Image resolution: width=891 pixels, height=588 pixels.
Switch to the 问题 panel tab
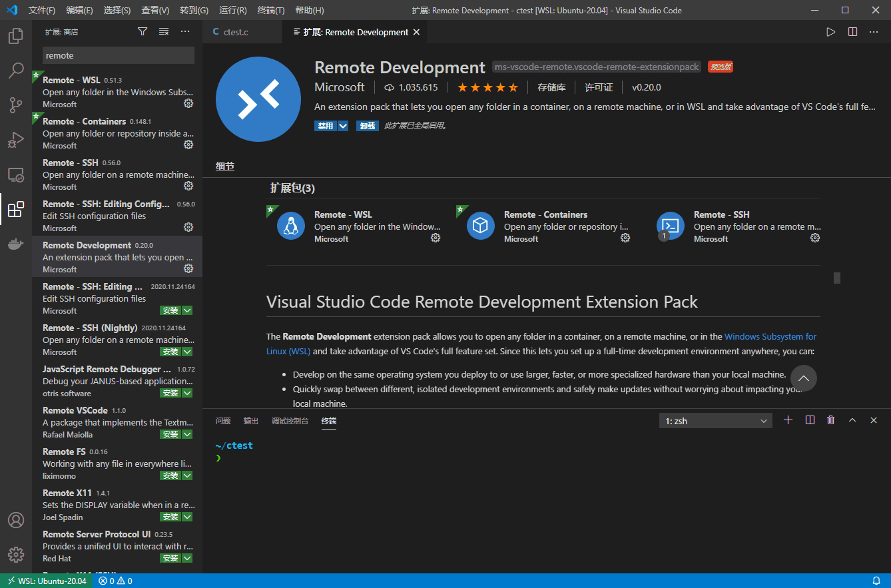pos(223,421)
